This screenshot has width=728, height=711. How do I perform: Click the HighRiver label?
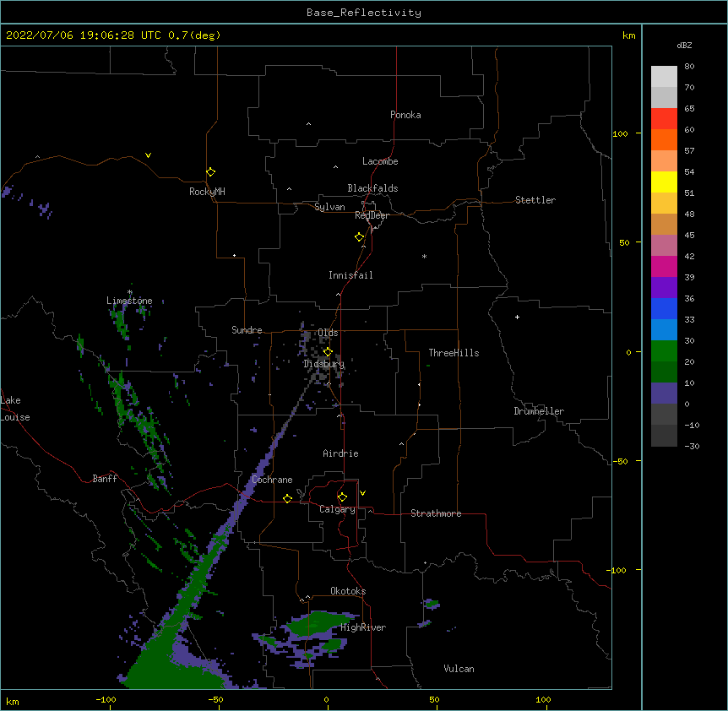[363, 627]
